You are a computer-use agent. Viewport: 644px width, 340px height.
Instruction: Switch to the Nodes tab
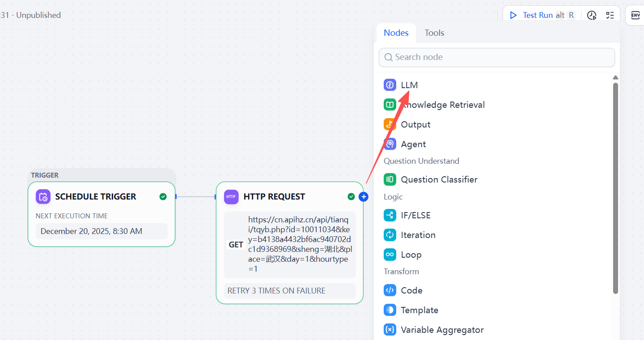coord(396,33)
